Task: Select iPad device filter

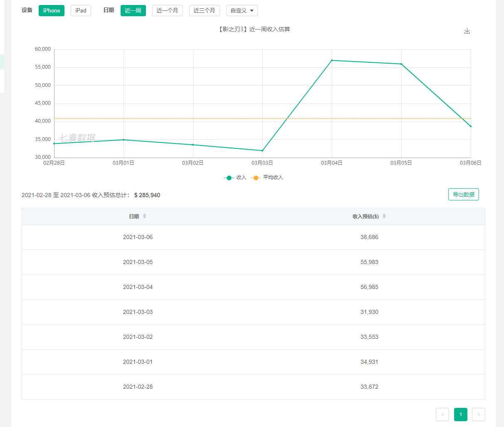Action: [x=81, y=10]
